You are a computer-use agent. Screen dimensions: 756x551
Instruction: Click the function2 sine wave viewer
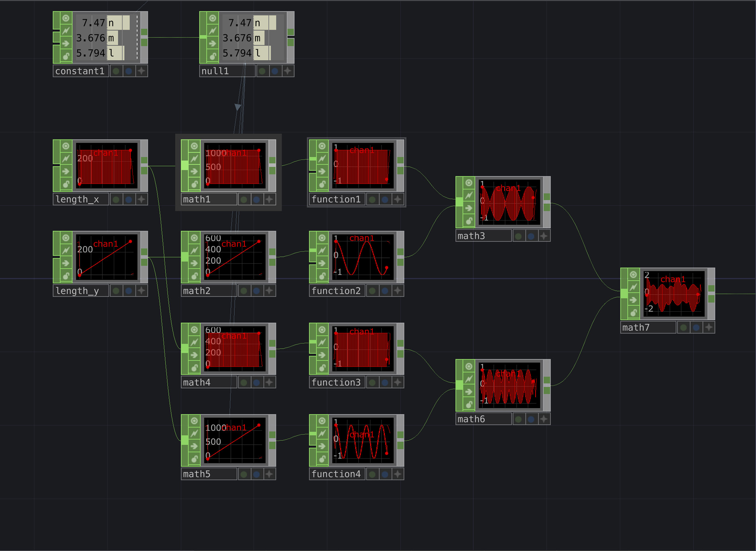[x=362, y=257]
